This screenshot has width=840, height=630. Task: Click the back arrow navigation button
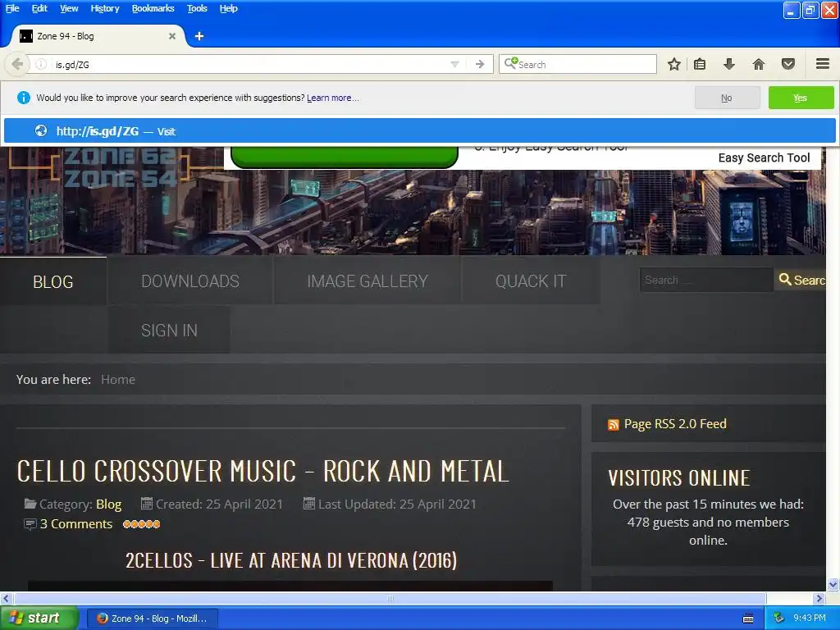click(17, 64)
